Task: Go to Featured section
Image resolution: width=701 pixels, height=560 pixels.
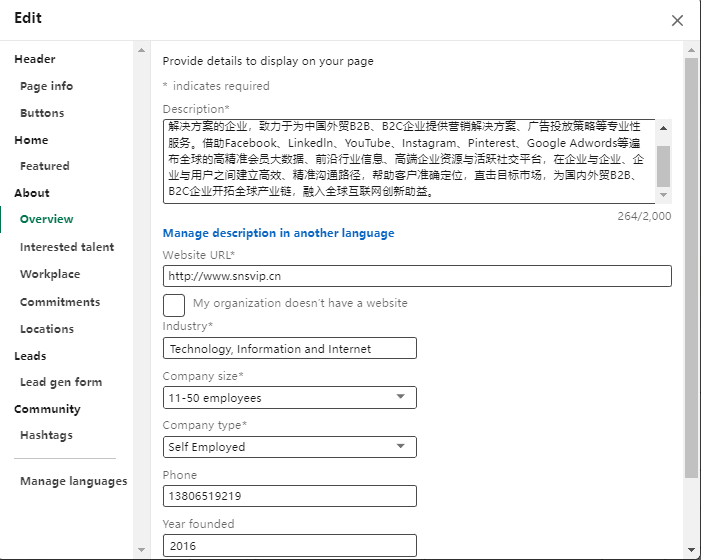Action: 45,166
